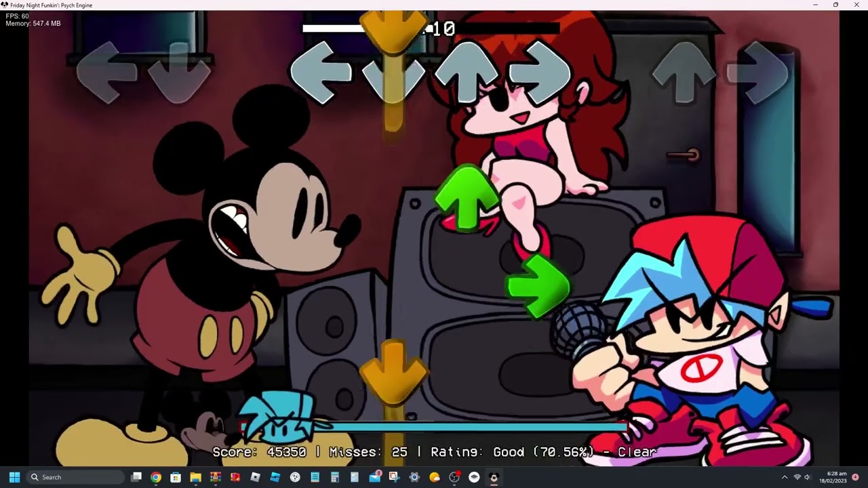Open the Wi-Fi network flyout
The height and width of the screenshot is (488, 868).
coord(797,477)
